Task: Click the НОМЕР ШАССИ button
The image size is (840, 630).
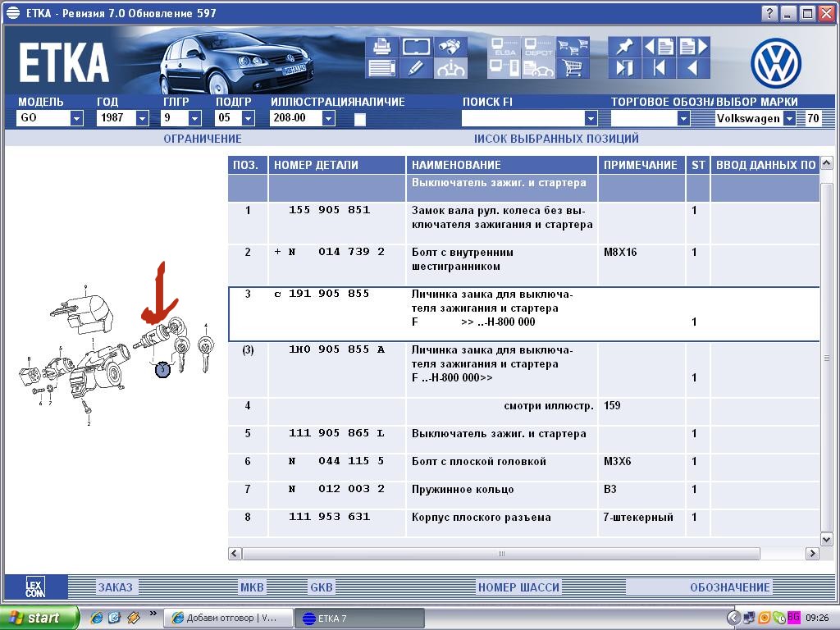Action: 518,587
